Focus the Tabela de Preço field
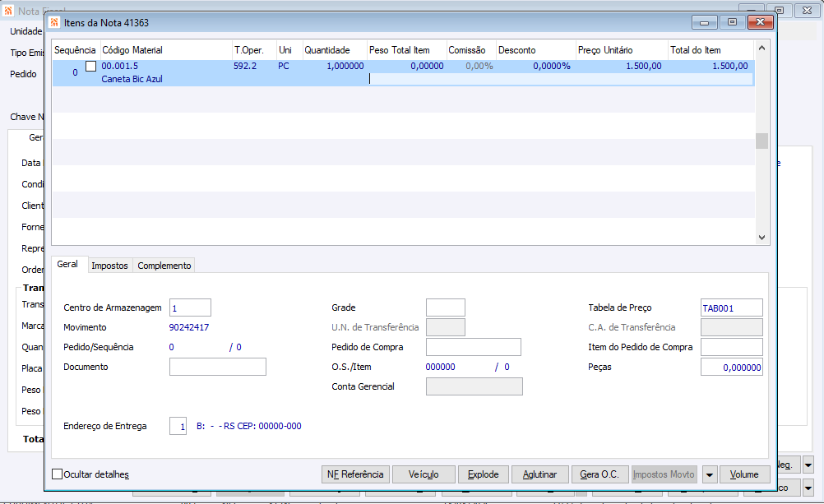This screenshot has height=504, width=824. pyautogui.click(x=732, y=308)
